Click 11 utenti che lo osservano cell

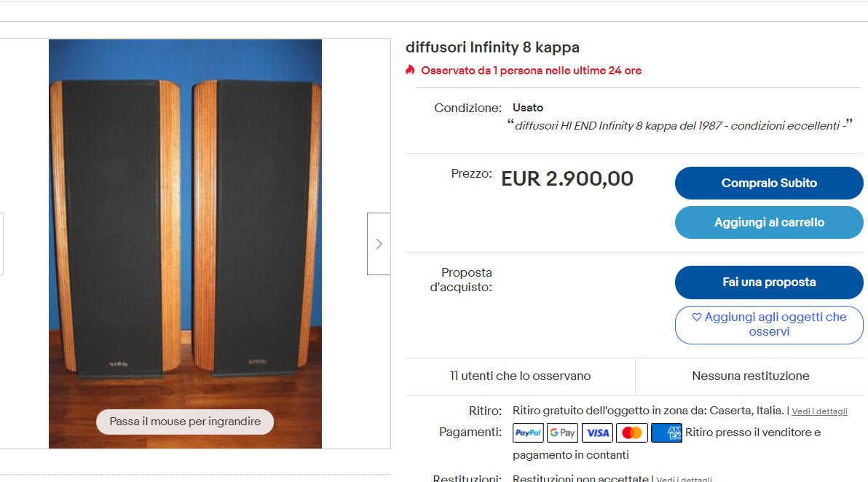coord(521,376)
